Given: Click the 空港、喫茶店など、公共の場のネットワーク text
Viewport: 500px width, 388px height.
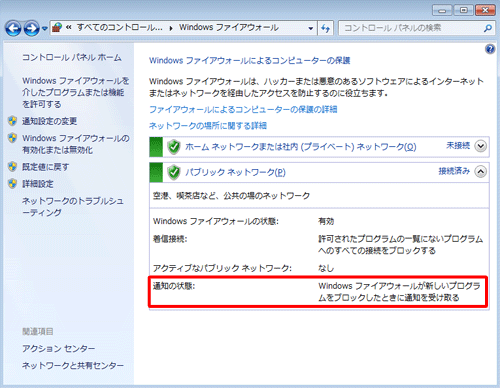Looking at the screenshot, I should 231,196.
